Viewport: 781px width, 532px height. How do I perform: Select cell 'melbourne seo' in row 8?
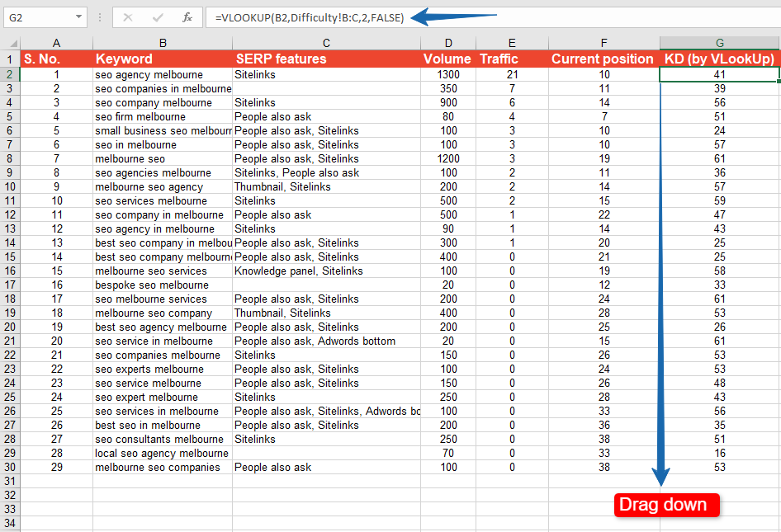click(163, 158)
